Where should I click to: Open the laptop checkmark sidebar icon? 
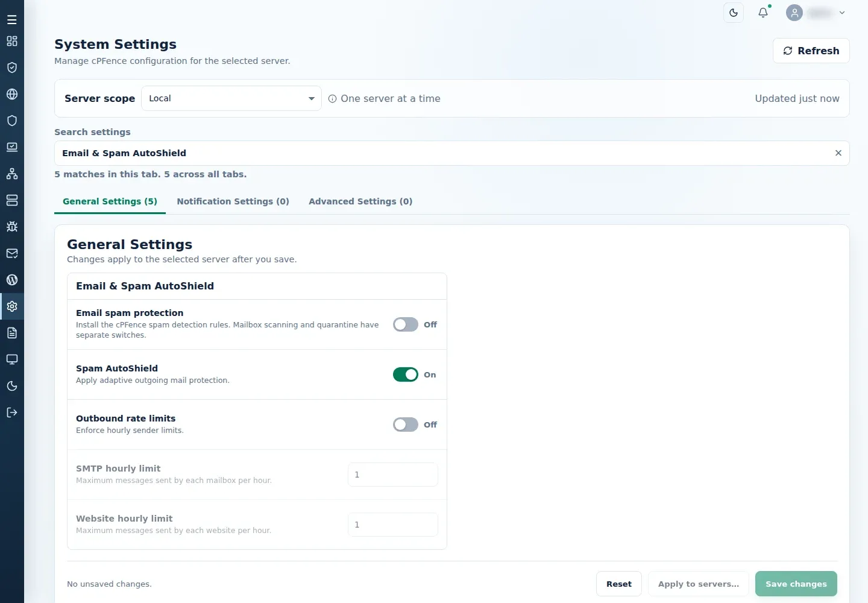pyautogui.click(x=12, y=147)
